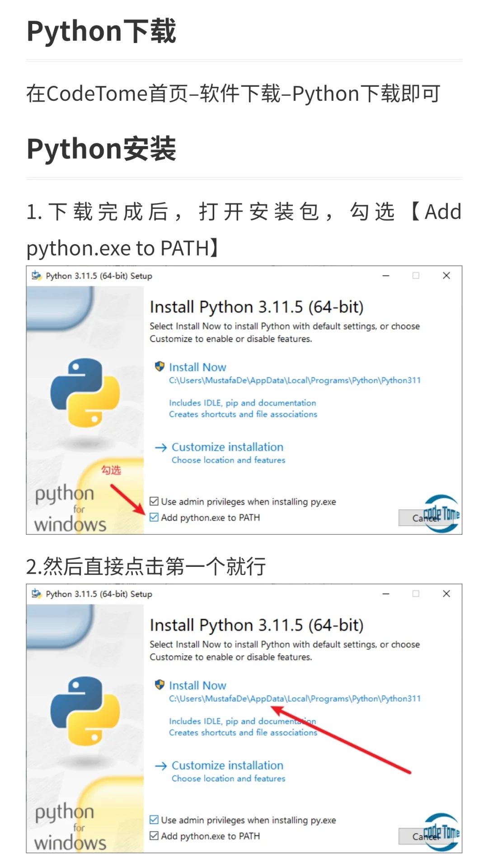Click 'Install Python 3.11.5 (64-bit)' title in step 1 installer
Viewport: 488px width, 868px height.
pyautogui.click(x=257, y=307)
